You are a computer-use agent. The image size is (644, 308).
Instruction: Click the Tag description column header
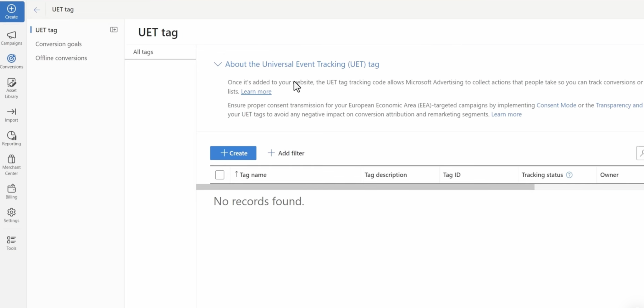coord(386,175)
